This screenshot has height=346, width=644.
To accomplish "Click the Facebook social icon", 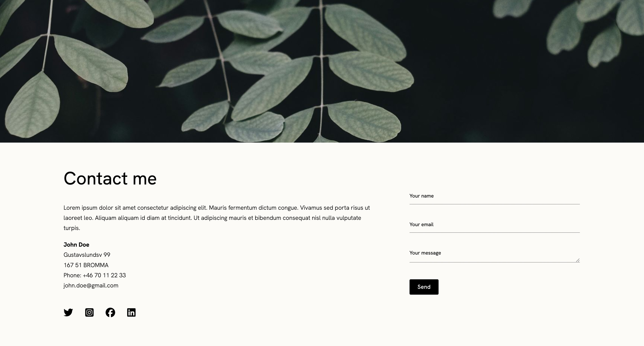I will point(110,312).
